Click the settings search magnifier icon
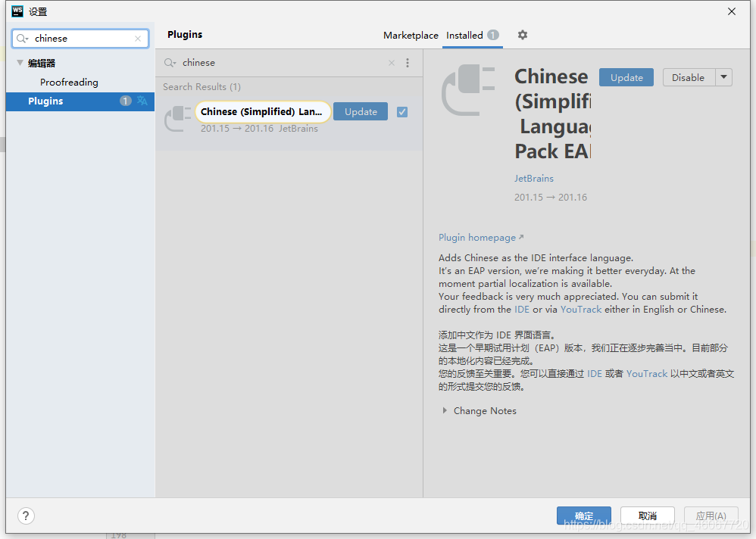This screenshot has width=756, height=539. (22, 39)
